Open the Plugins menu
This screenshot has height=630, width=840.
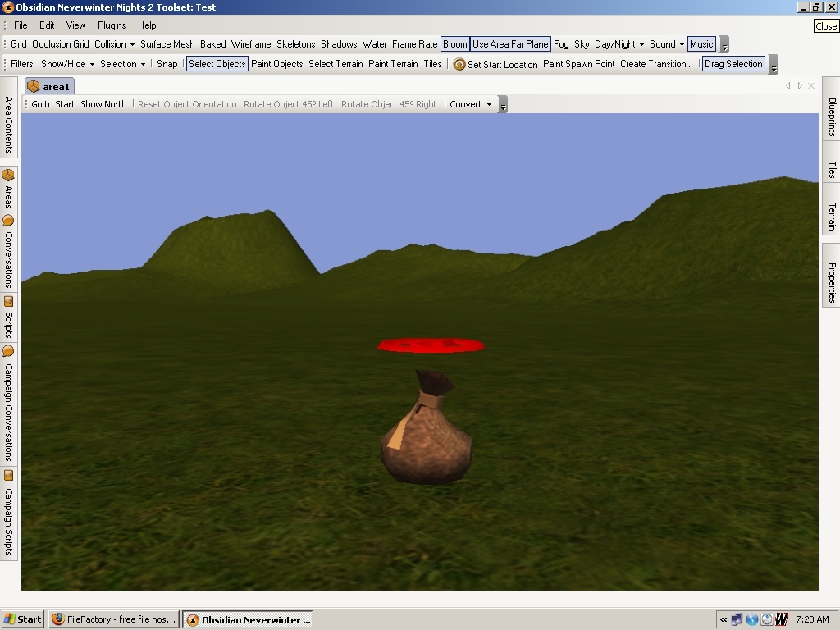coord(112,25)
